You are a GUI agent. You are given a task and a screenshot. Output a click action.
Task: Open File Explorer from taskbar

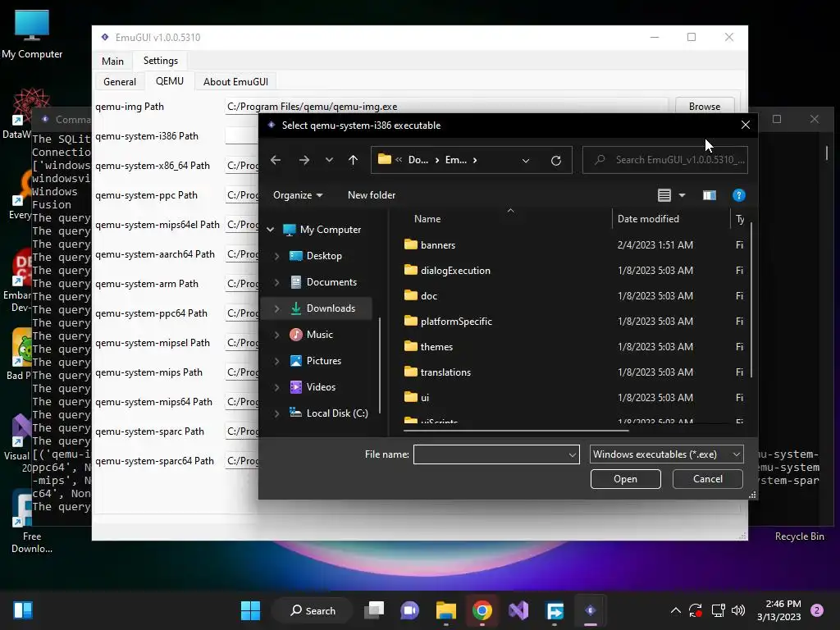coord(445,610)
